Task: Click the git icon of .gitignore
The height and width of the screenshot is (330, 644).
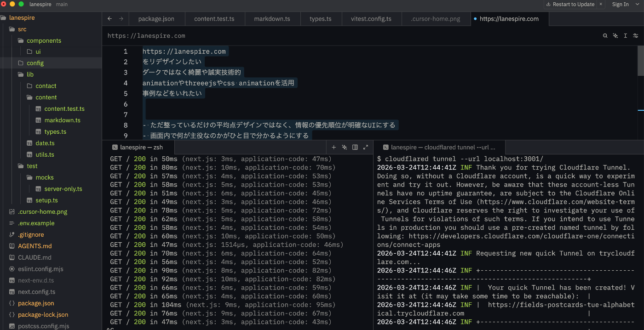Action: 12,234
